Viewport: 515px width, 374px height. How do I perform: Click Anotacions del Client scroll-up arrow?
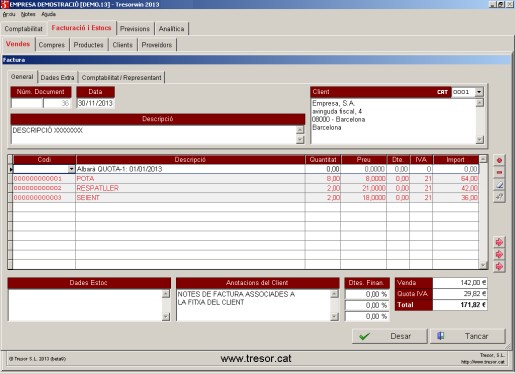coord(334,294)
